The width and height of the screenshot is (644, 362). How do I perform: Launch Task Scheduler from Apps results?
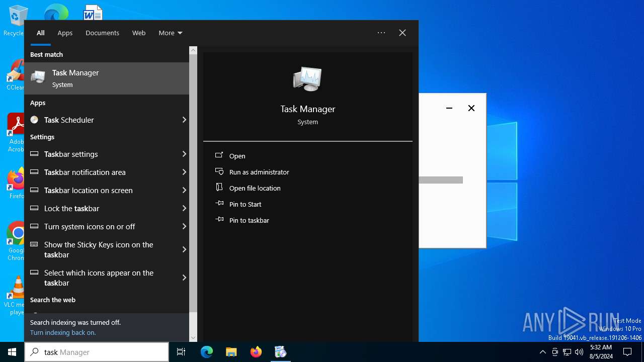click(102, 120)
